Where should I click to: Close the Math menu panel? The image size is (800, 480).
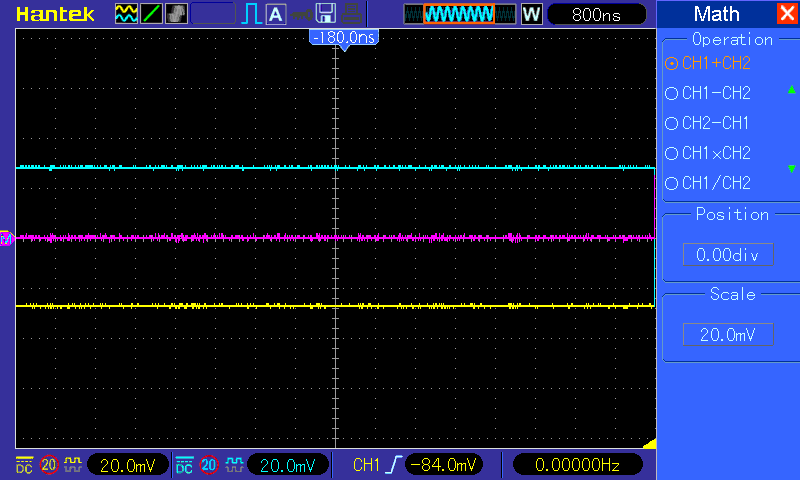pyautogui.click(x=787, y=13)
